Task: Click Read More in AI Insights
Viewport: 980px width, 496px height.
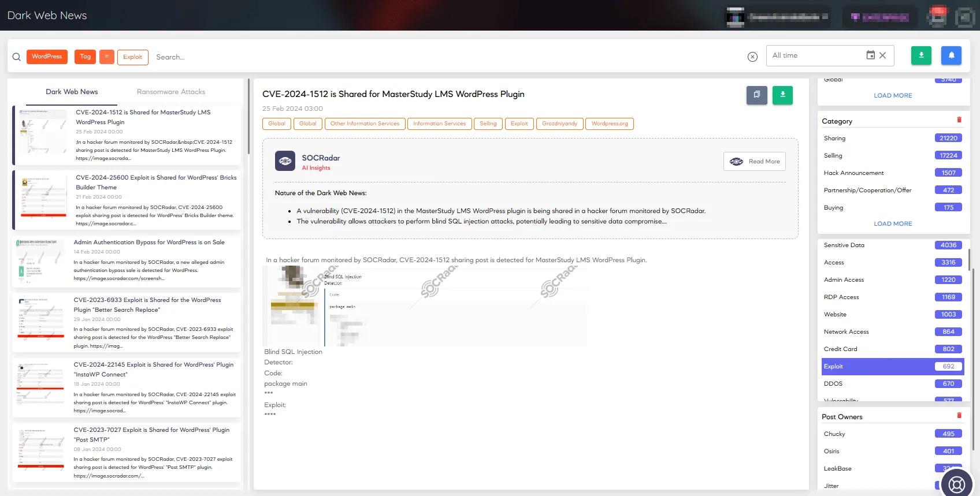Action: [x=755, y=162]
